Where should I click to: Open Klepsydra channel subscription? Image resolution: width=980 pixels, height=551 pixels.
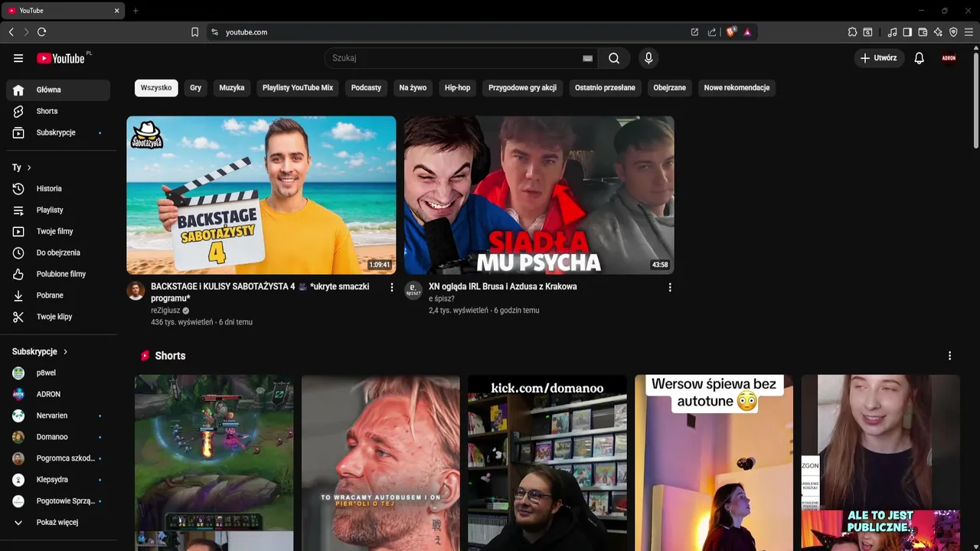pos(58,480)
